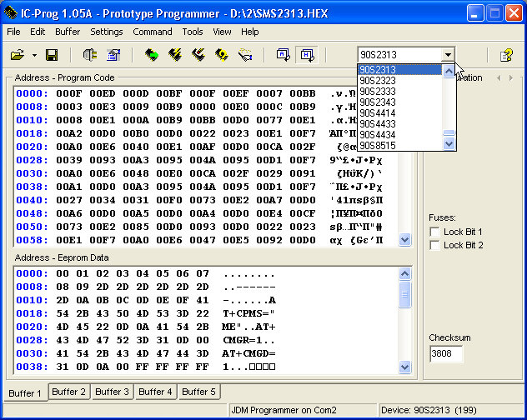Pick 90S4433 from the device list
Viewport: 527px width, 420px height.
point(400,123)
